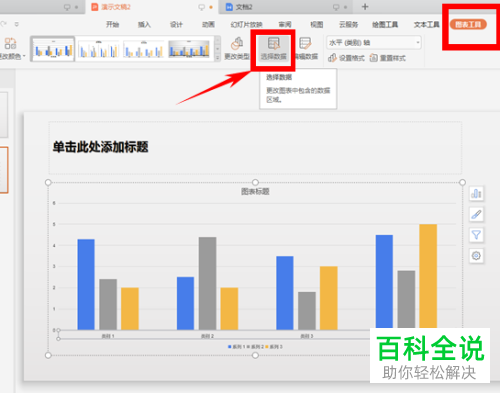
Task: Open the quick access toolbar customize arrow
Action: pos(16,24)
